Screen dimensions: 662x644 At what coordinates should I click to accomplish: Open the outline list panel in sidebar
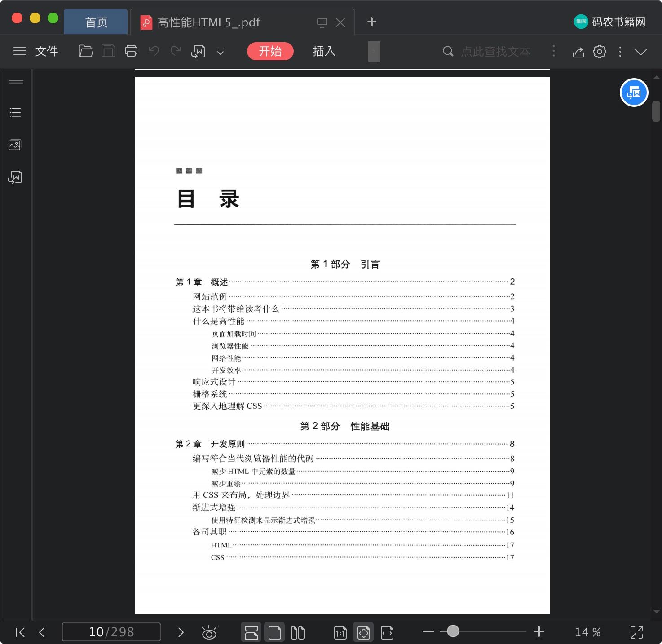[15, 113]
